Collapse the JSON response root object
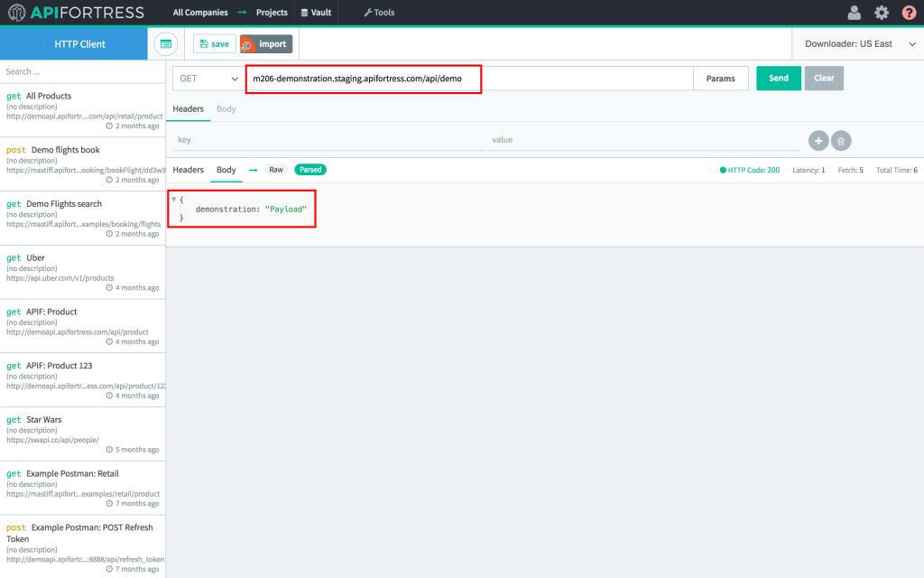The height and width of the screenshot is (578, 924). click(173, 199)
